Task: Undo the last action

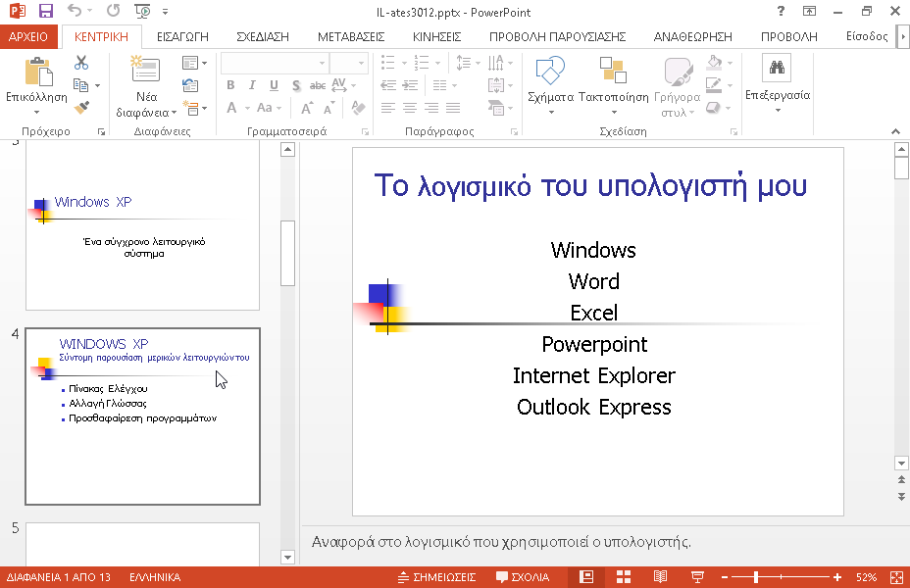Action: (x=74, y=11)
